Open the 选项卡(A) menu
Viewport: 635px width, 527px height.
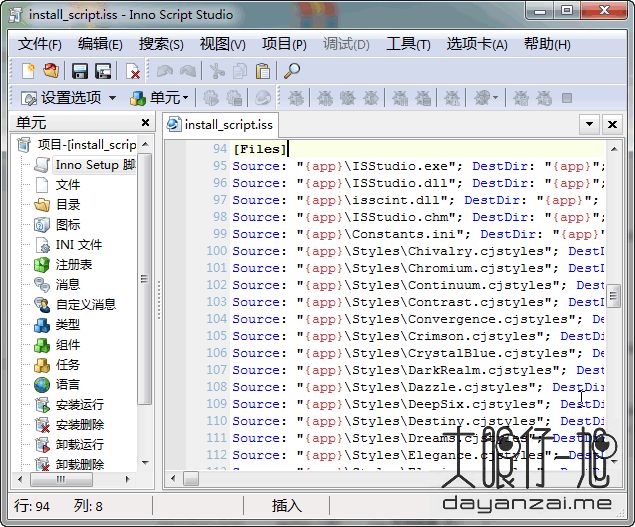tap(477, 44)
